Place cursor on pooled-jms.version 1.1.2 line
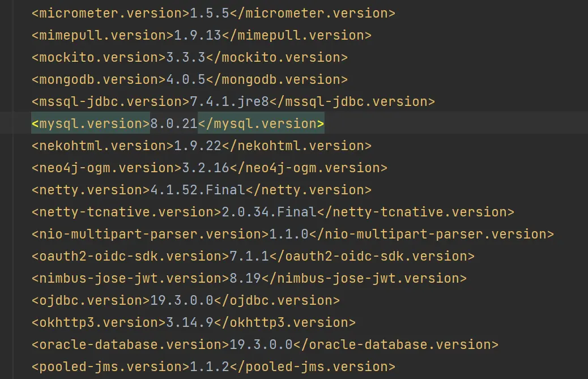This screenshot has width=588, height=379. coord(214,367)
